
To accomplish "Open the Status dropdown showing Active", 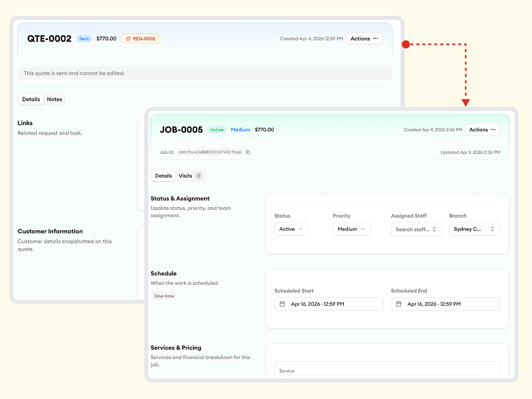I will [291, 229].
